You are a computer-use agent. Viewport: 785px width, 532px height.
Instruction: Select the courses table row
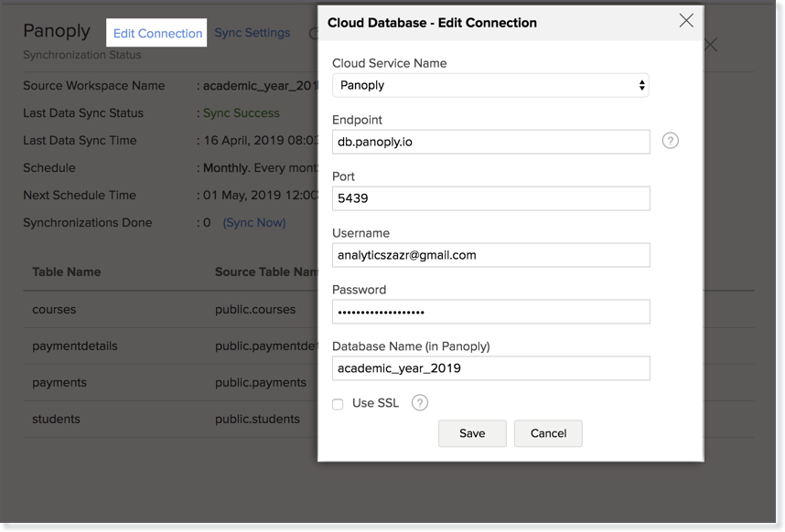click(x=54, y=309)
